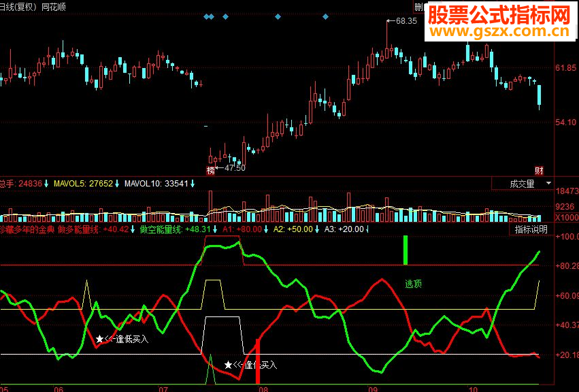Image resolution: width=579 pixels, height=392 pixels.
Task: Click the 榜 badge below the candlesticks
Action: tap(210, 170)
